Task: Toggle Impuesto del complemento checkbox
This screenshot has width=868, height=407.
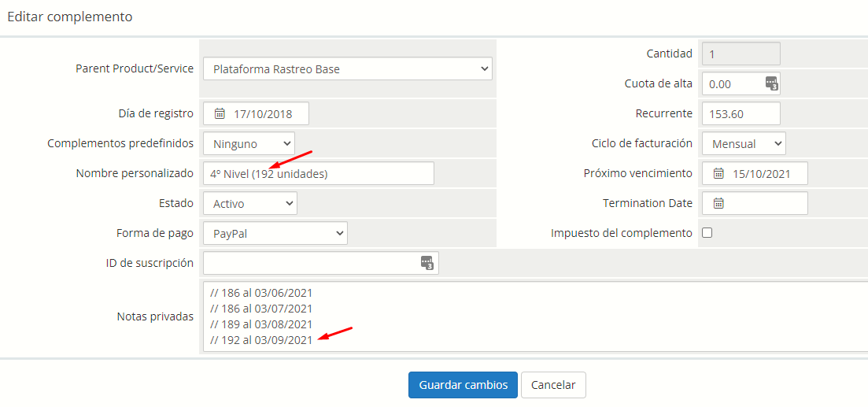Action: 707,233
